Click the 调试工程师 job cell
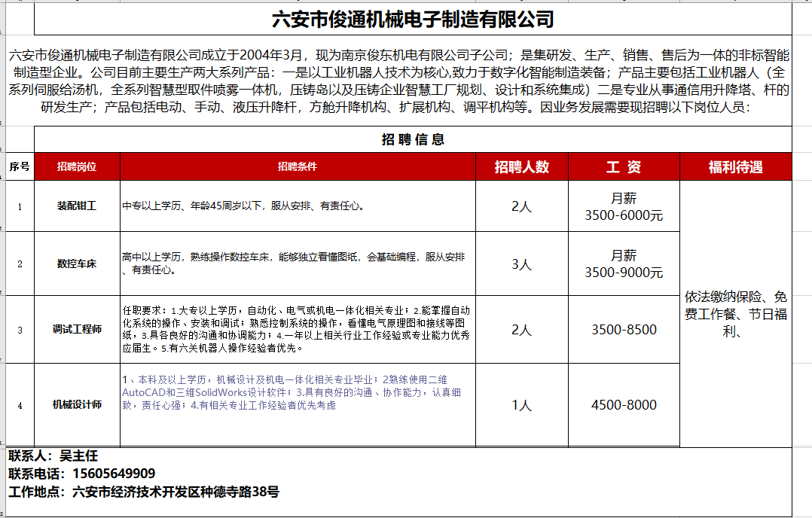The height and width of the screenshot is (518, 812). 77,330
